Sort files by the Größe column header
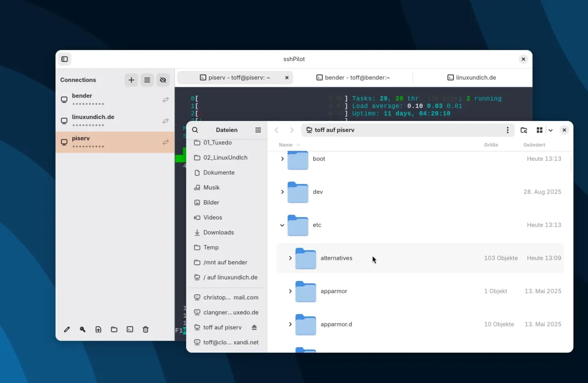Screen dimensions: 588x383 click(491, 144)
